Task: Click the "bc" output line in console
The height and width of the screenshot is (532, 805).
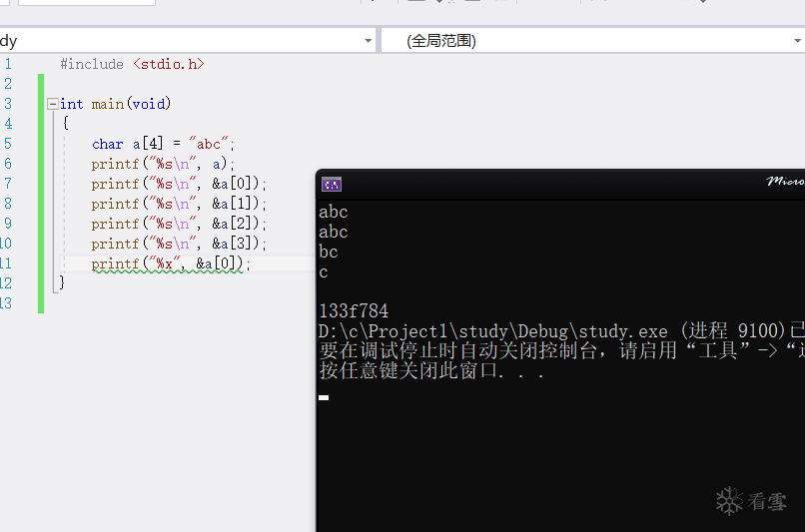Action: (x=329, y=252)
